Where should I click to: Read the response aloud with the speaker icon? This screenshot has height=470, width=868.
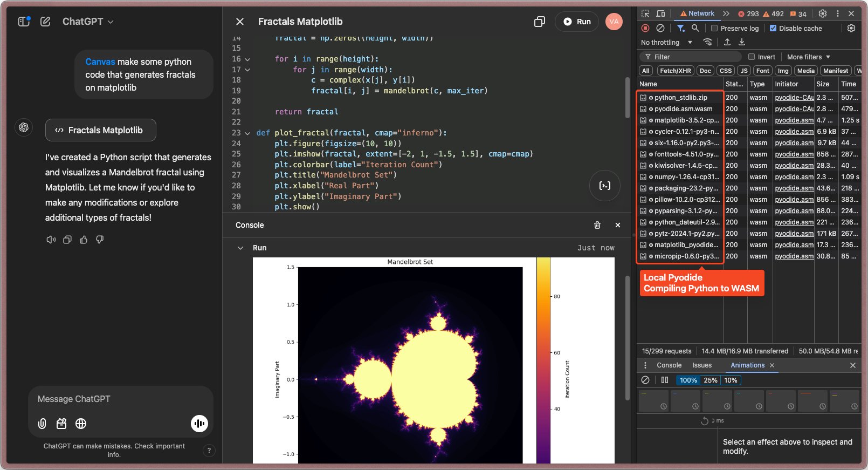(x=51, y=240)
